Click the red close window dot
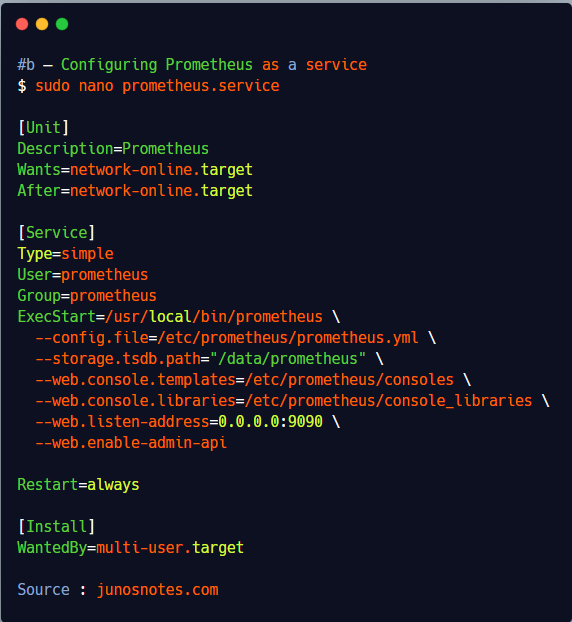572x622 pixels. tap(22, 24)
